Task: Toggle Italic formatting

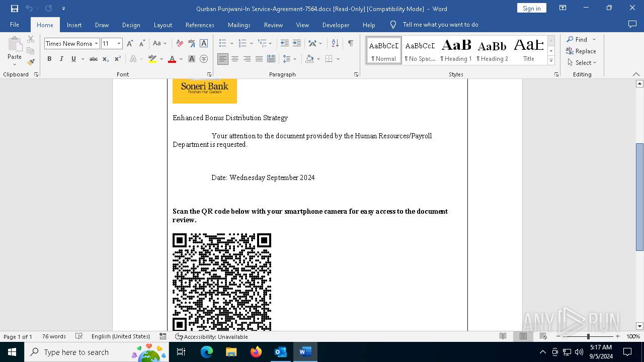Action: [61, 59]
